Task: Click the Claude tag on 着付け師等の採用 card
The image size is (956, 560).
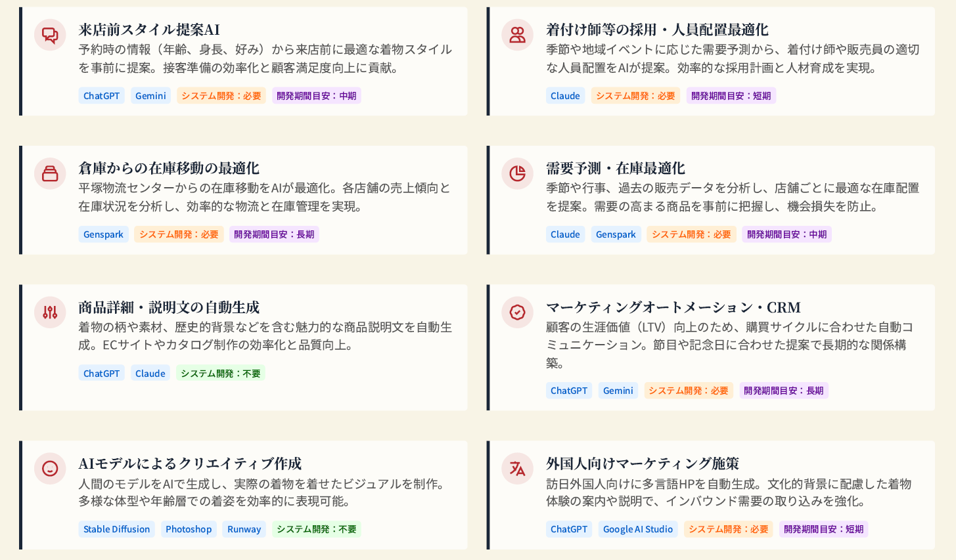Action: coord(565,95)
